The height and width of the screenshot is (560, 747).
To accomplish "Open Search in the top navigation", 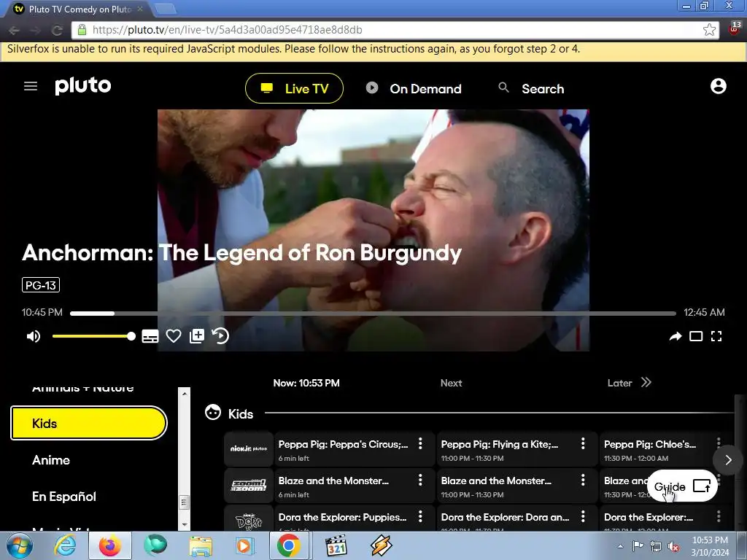I will pos(531,88).
